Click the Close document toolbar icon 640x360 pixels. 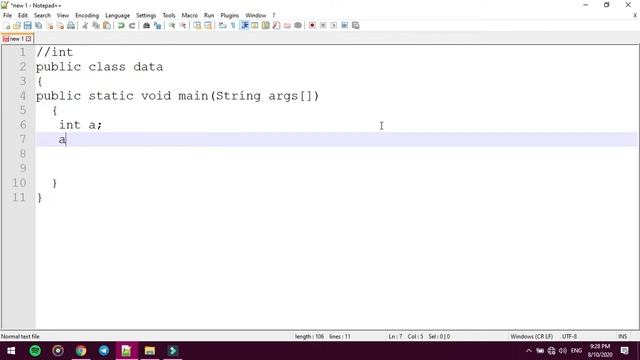[49, 25]
